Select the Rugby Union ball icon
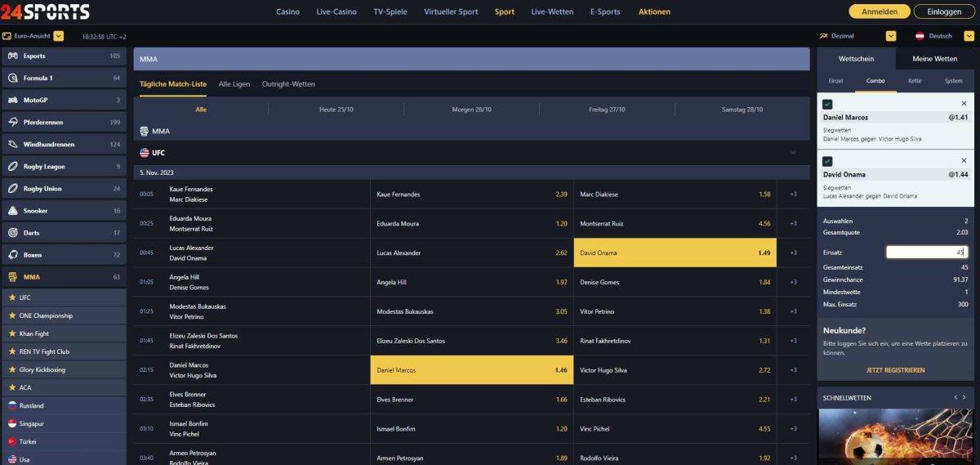 point(12,188)
